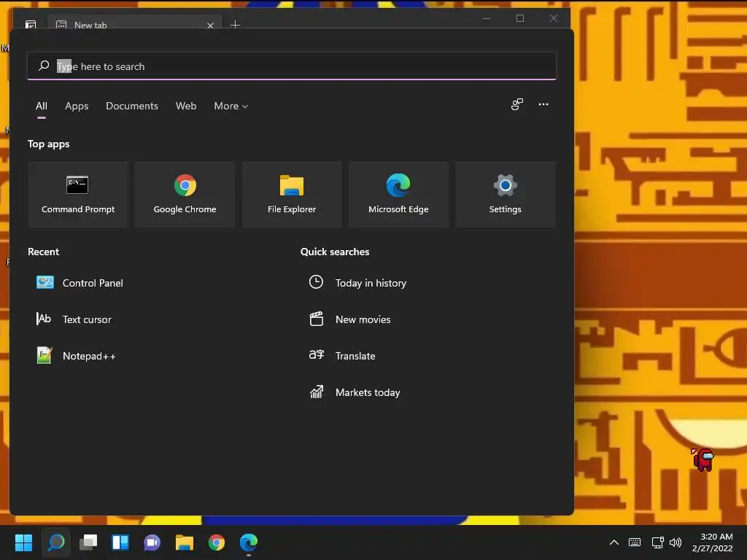This screenshot has width=747, height=560.
Task: Open volume tray icon
Action: [676, 542]
